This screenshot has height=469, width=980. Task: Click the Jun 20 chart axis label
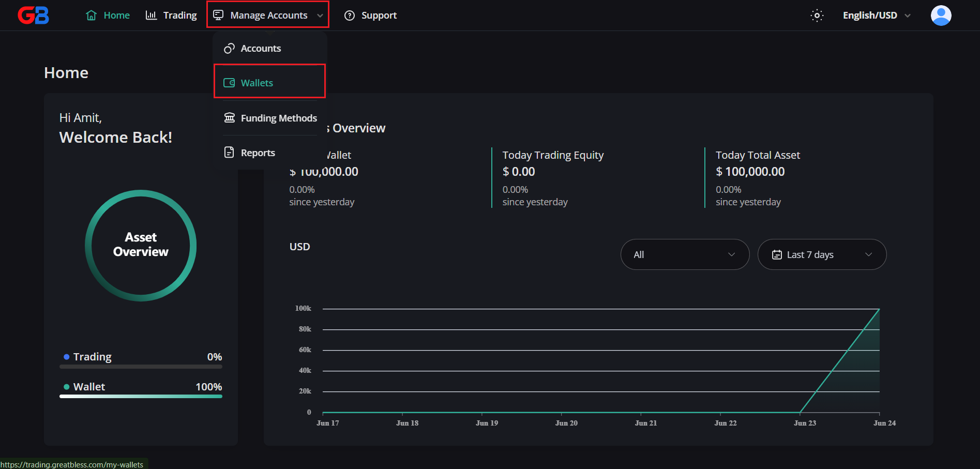tap(566, 423)
